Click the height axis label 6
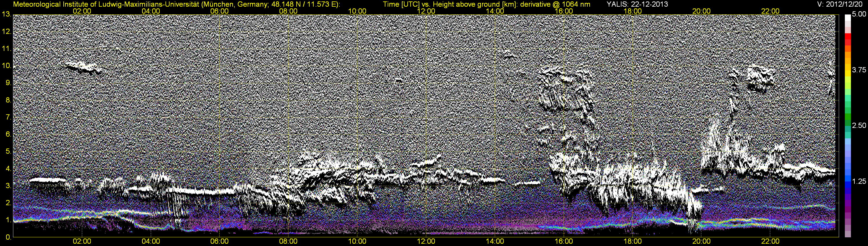 point(8,135)
